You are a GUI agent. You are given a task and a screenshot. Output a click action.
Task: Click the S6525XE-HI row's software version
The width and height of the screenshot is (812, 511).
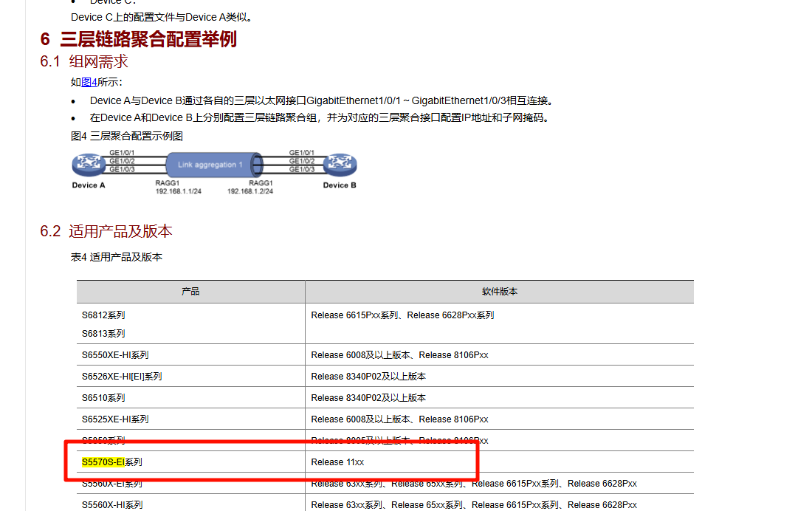click(x=399, y=419)
